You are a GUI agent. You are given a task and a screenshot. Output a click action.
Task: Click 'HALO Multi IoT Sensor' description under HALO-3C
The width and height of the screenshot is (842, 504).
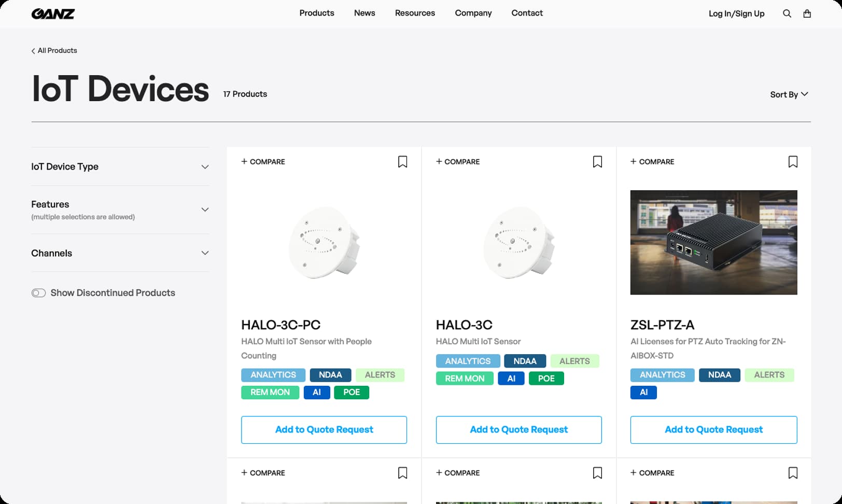478,342
